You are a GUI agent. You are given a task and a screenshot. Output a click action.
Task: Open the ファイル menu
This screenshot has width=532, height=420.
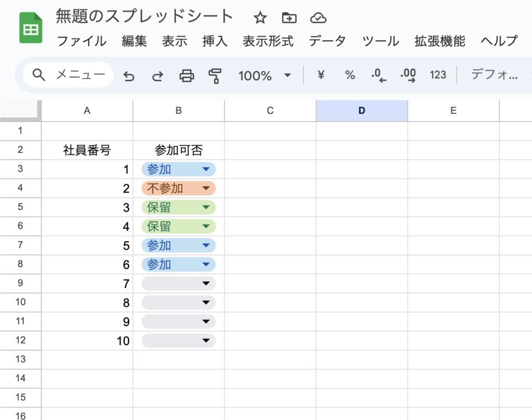(x=82, y=41)
